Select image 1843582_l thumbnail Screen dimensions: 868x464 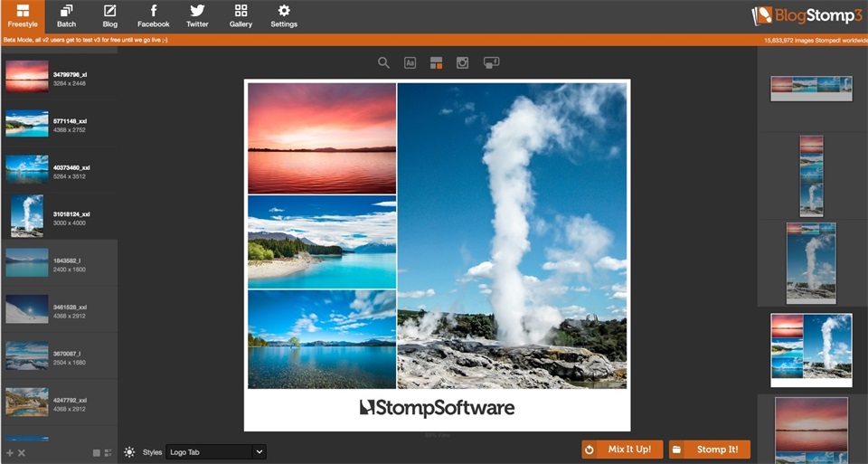pyautogui.click(x=27, y=262)
